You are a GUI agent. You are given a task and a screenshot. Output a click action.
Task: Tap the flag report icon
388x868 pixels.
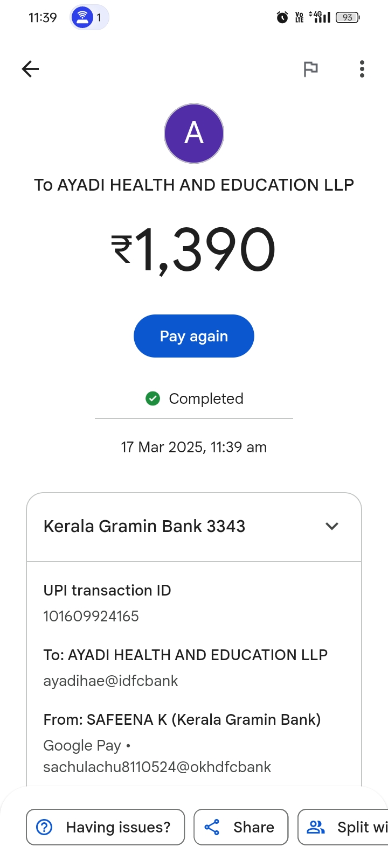click(311, 69)
